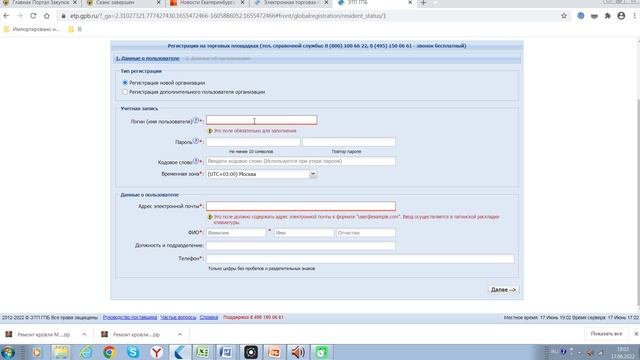Screen dimensions: 640x360
Task: Open the Extensions puzzle icon
Action: coord(608,16)
